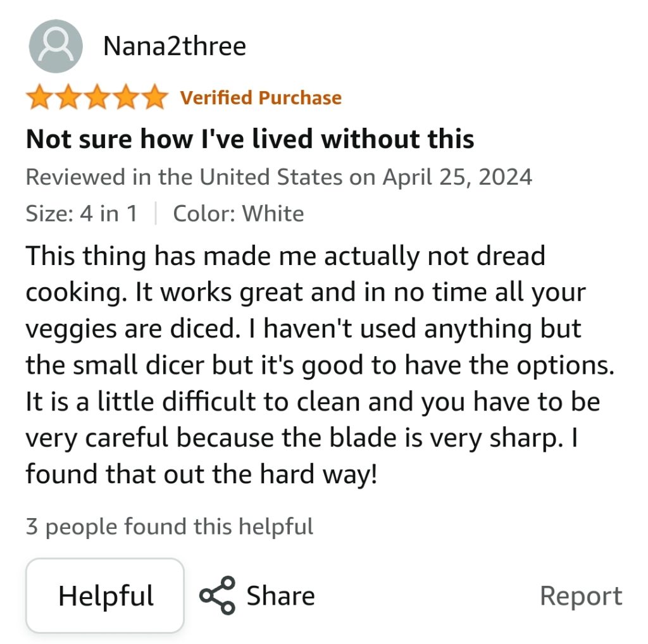
Task: Click the Share network icon
Action: (218, 596)
